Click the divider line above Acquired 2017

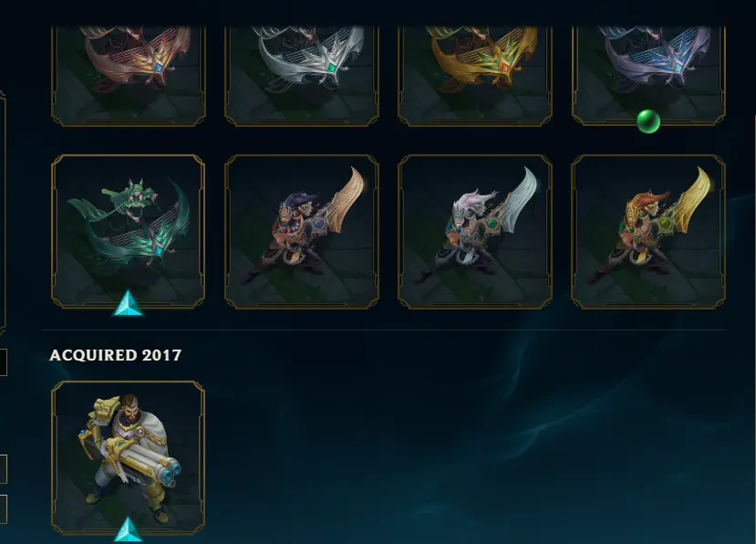(384, 330)
